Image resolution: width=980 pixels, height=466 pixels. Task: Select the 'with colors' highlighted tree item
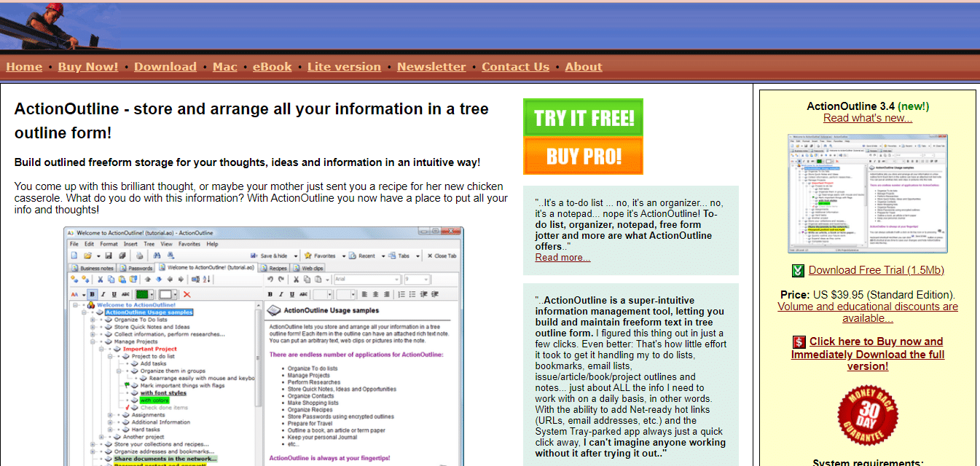154,400
